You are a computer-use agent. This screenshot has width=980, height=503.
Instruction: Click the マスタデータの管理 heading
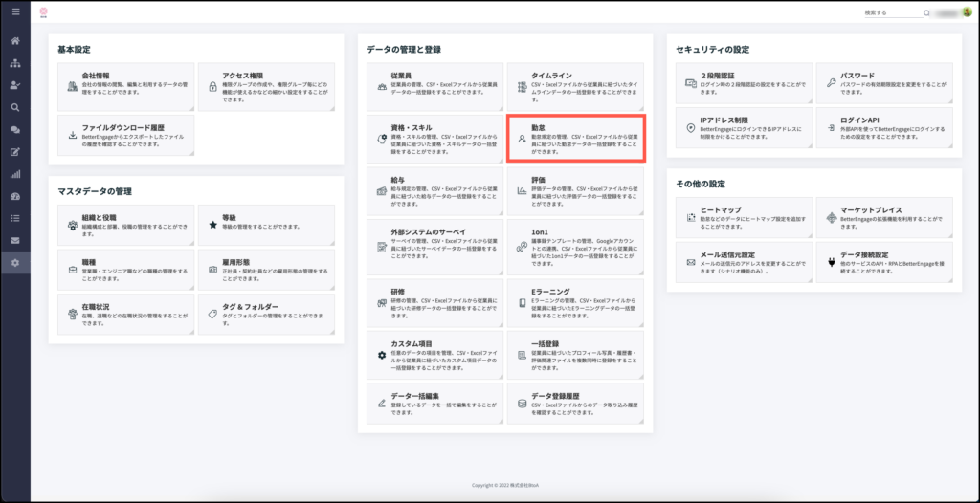[x=95, y=191]
